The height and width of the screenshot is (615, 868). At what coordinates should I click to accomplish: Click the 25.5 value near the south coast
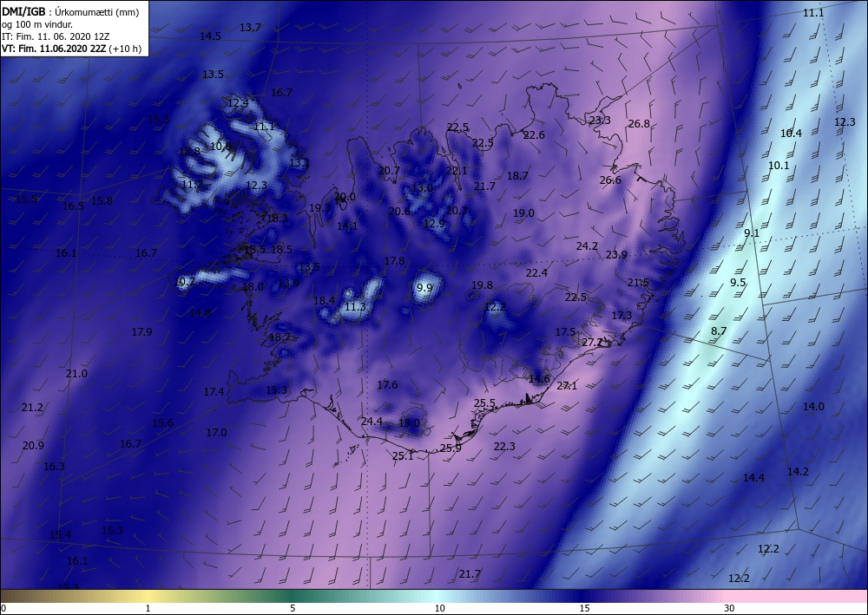[484, 403]
